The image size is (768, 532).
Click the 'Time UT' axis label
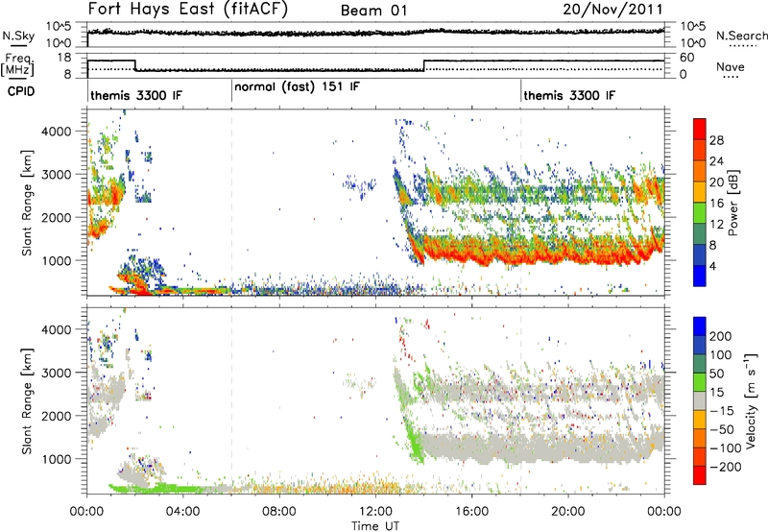[x=375, y=526]
